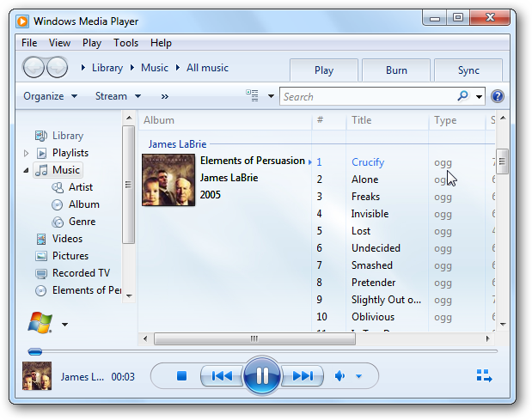The height and width of the screenshot is (420, 532).
Task: Open the Stream dropdown menu
Action: (118, 96)
